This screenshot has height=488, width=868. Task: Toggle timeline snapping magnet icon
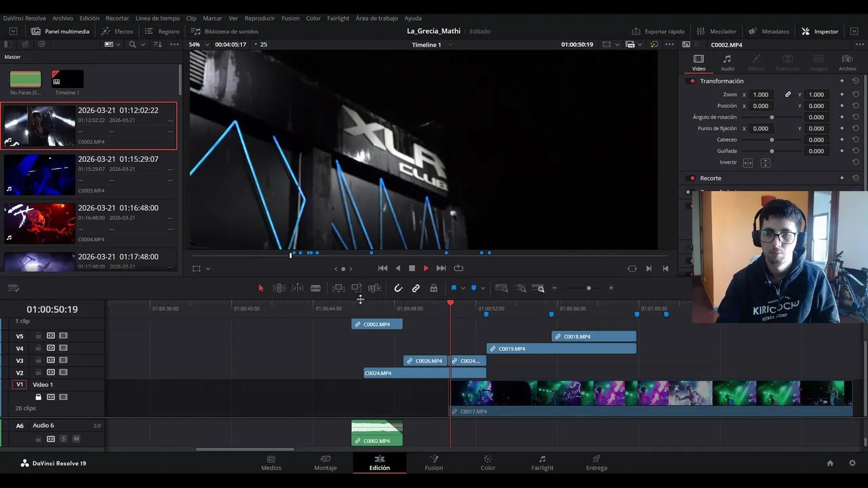click(398, 288)
